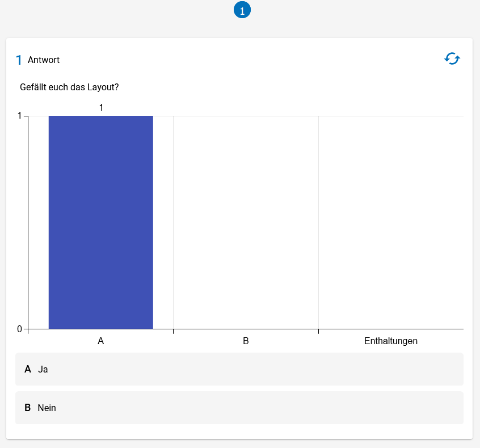The height and width of the screenshot is (448, 480).
Task: Click the refresh results icon
Action: coord(452,58)
